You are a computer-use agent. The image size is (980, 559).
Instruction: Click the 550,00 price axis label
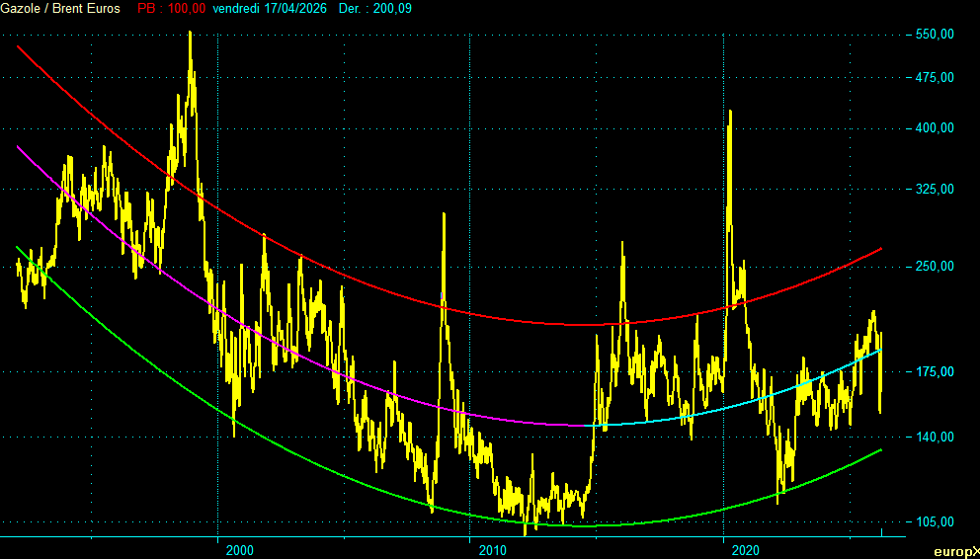[934, 35]
